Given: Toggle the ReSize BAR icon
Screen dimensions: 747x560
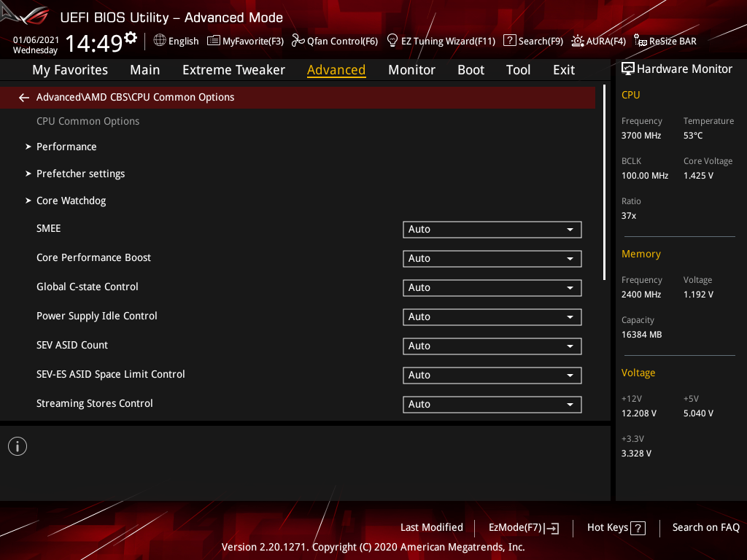Looking at the screenshot, I should 640,41.
